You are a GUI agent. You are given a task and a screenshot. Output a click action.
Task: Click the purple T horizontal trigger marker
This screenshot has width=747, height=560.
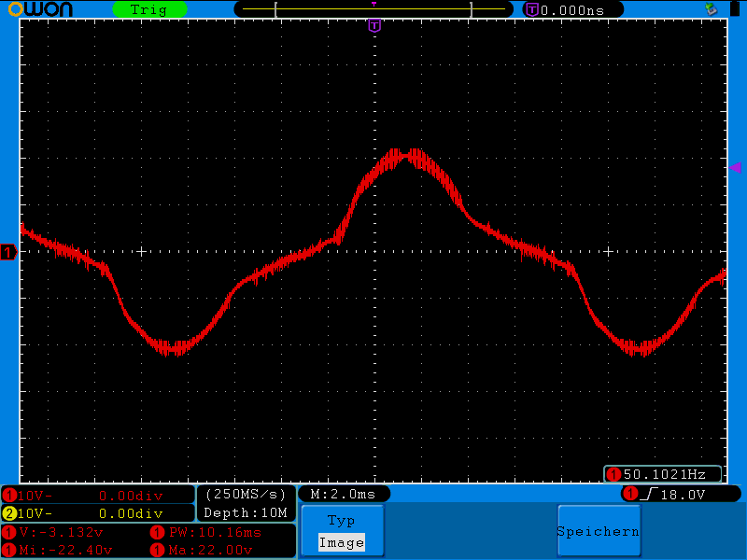[374, 26]
